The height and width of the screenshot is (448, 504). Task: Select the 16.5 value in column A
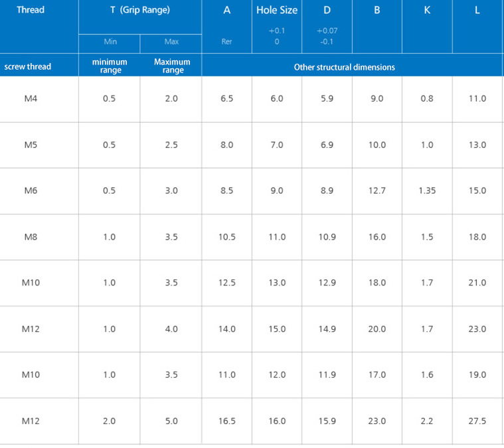click(x=227, y=421)
